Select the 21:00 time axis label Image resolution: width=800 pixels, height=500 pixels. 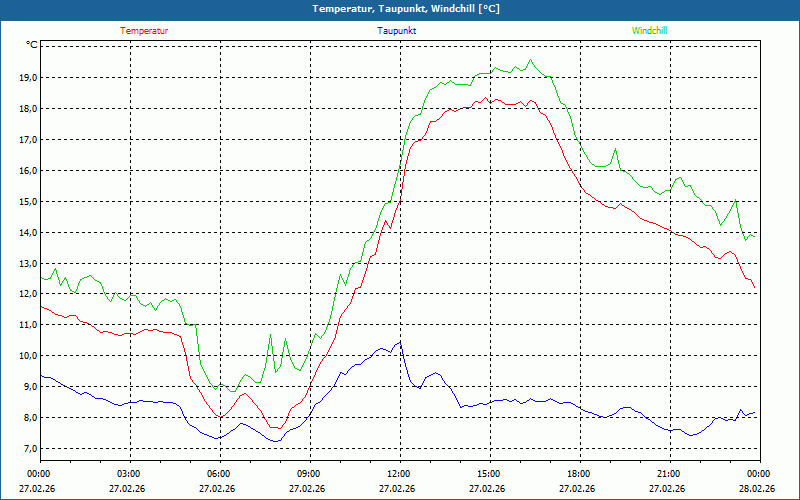point(668,474)
